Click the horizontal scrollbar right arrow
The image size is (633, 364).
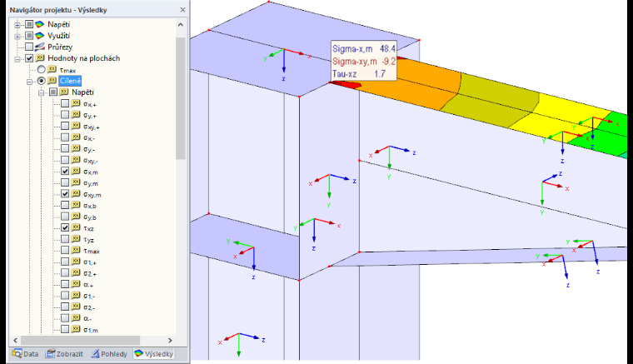tap(170, 340)
